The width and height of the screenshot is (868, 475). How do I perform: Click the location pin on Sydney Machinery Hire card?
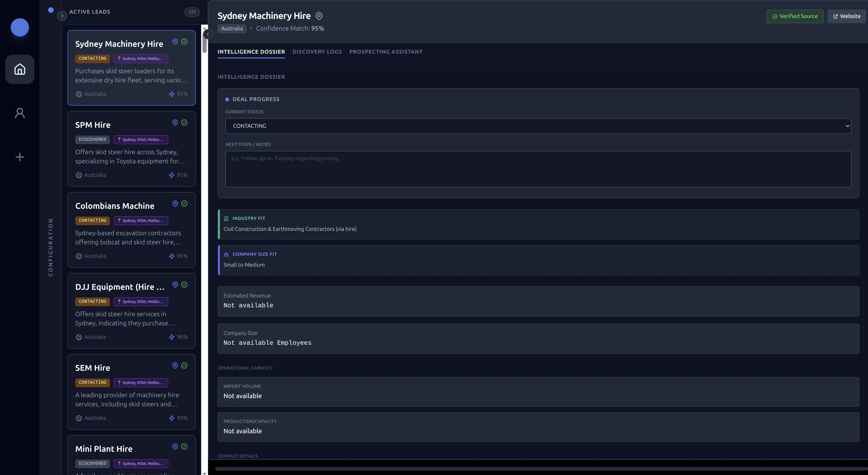point(175,42)
